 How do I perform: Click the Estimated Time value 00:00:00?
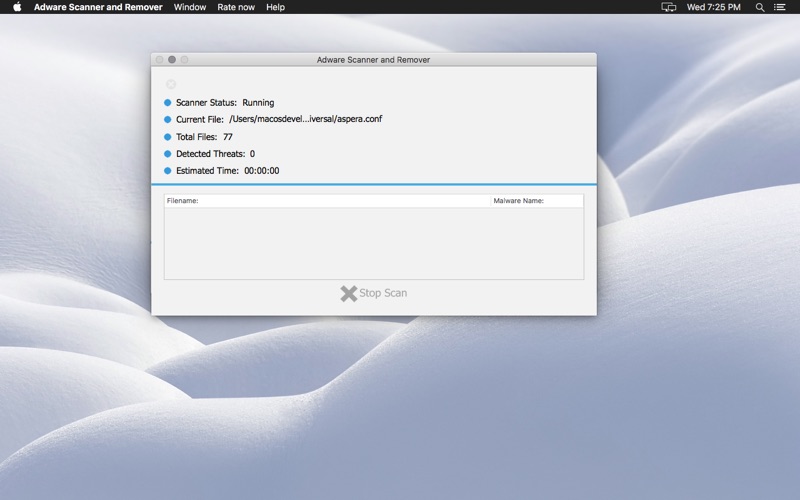tap(262, 170)
